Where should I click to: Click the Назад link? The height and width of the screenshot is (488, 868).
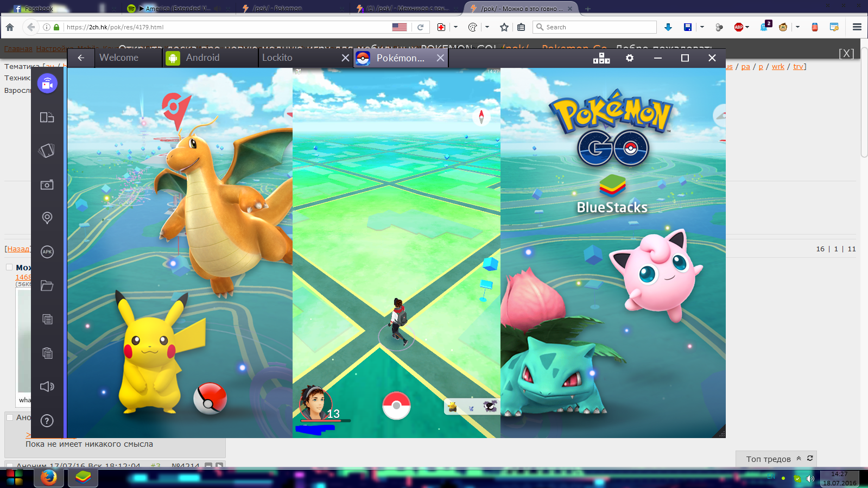18,249
